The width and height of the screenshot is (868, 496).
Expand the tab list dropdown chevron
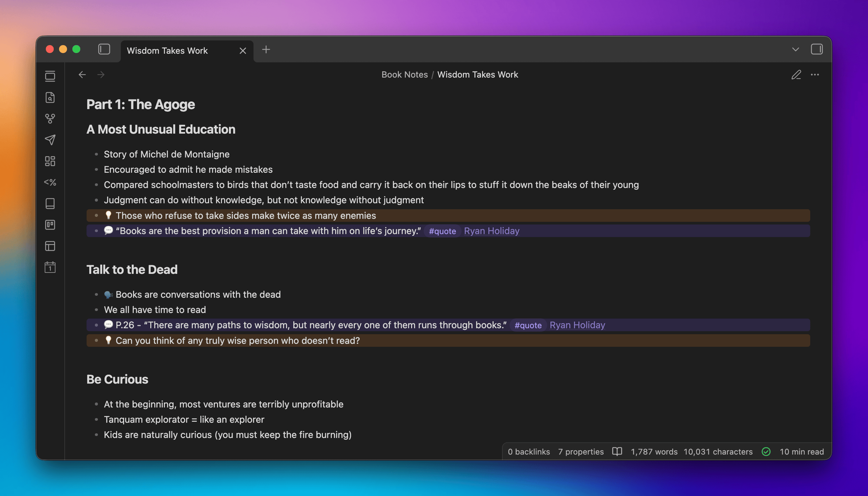click(795, 50)
